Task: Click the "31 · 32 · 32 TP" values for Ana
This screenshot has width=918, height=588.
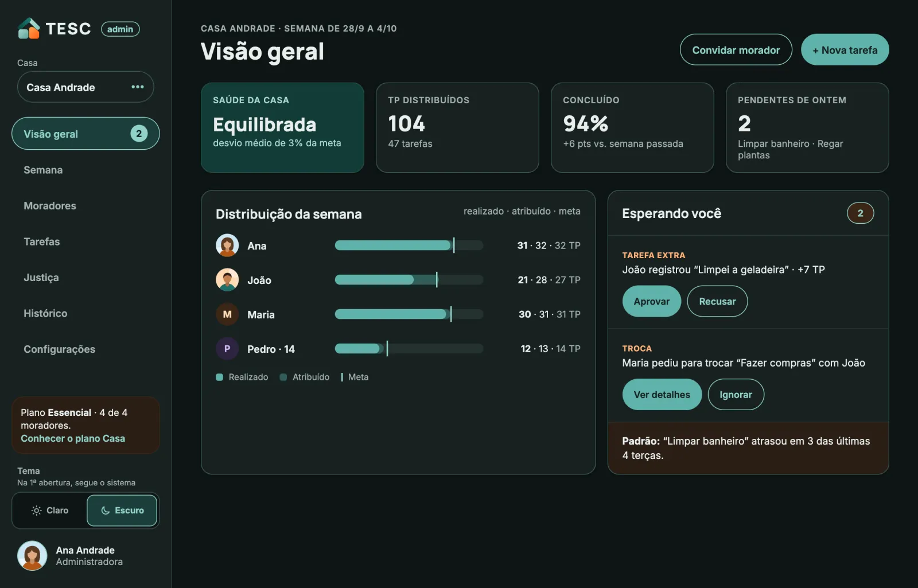Action: click(549, 246)
